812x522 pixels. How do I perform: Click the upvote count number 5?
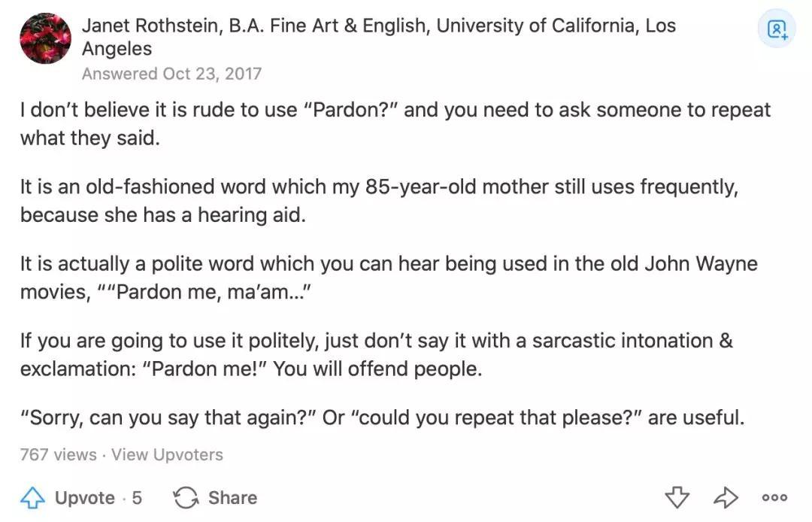pos(137,498)
